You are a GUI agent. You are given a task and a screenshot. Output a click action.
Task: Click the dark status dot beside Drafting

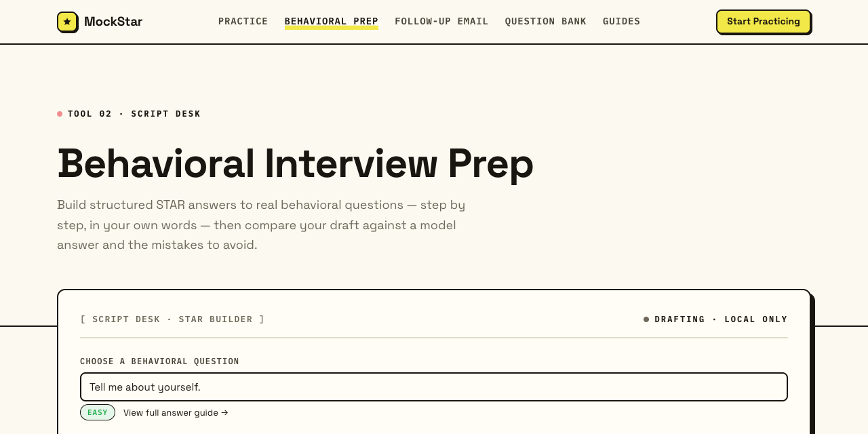tap(646, 319)
